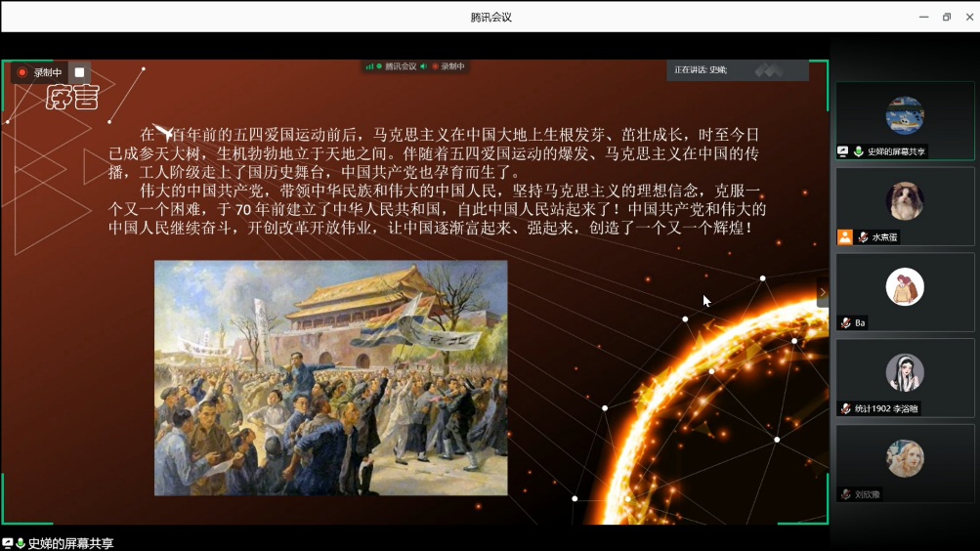This screenshot has height=551, width=980.
Task: Stop recording with the square stop button
Action: coord(80,72)
